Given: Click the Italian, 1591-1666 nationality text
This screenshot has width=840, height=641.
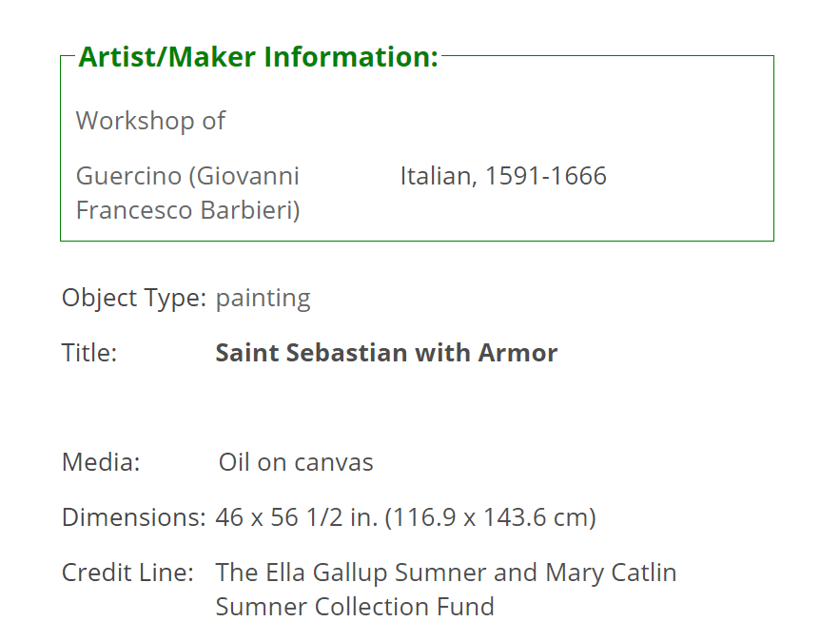Looking at the screenshot, I should coord(503,176).
